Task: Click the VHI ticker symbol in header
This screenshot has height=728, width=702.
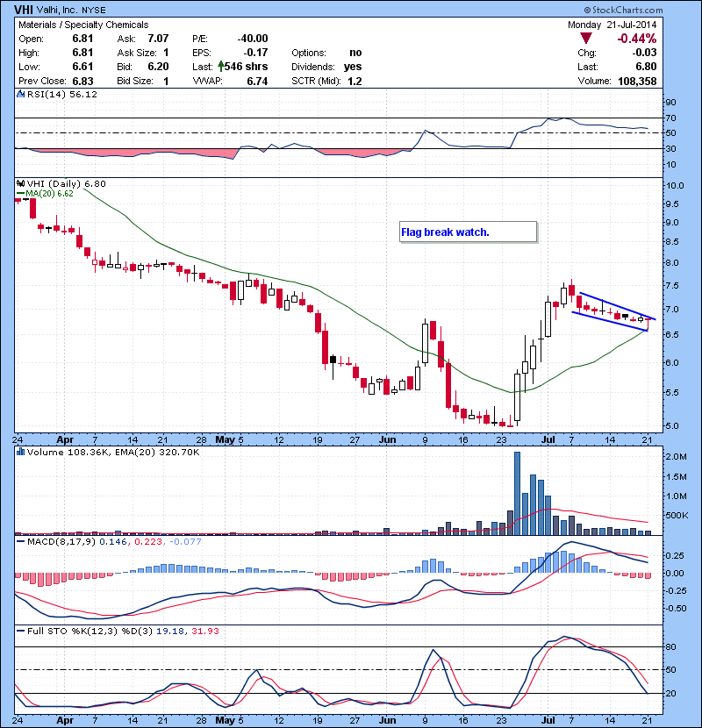Action: click(x=24, y=8)
